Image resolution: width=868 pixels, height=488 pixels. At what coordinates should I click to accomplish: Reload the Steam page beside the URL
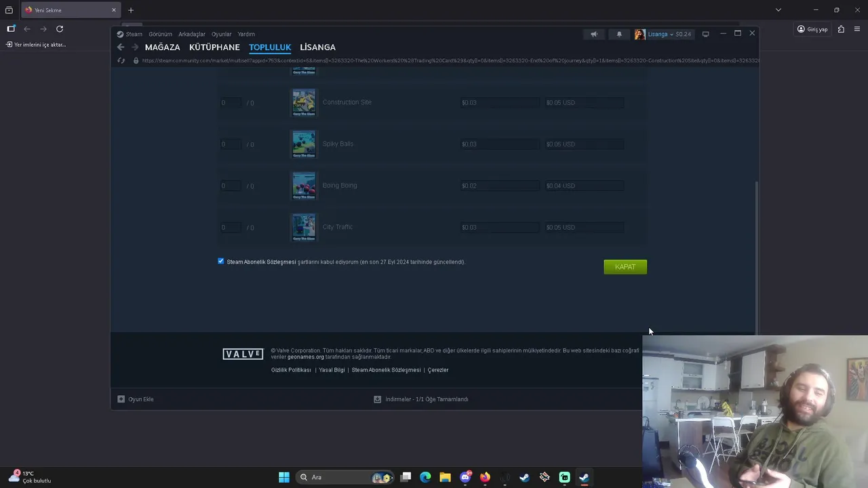click(121, 60)
